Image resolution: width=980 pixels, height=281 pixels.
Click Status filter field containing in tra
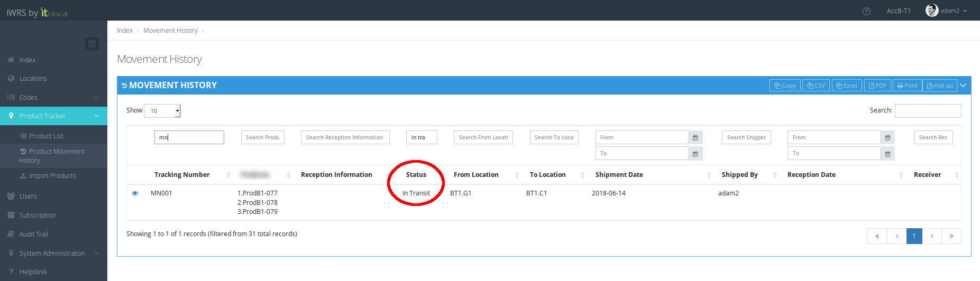click(422, 137)
